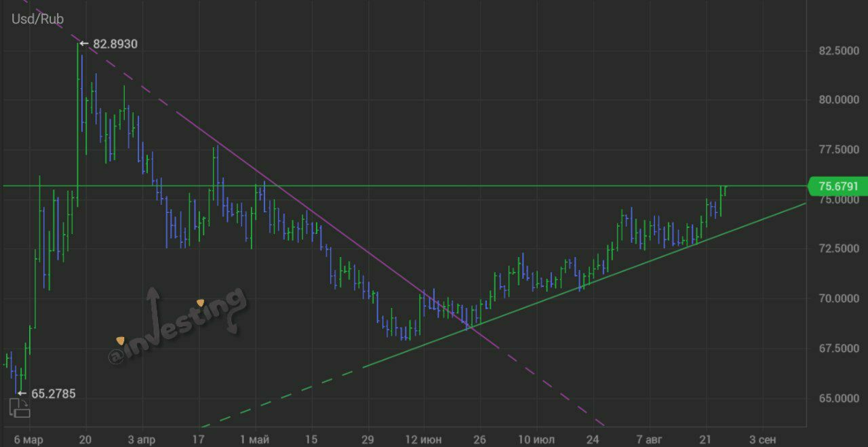The width and height of the screenshot is (868, 447).
Task: Click the 65.0000 price axis value
Action: pos(839,398)
